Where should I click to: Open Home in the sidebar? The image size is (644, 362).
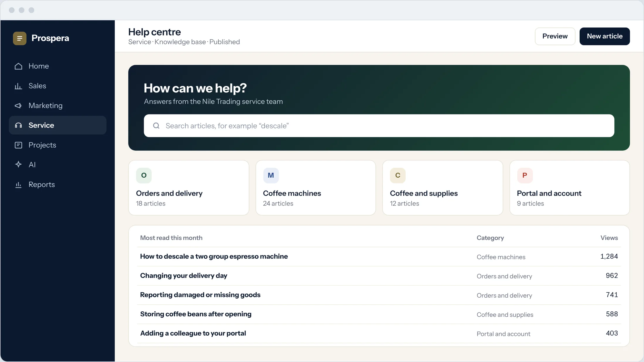(x=58, y=66)
